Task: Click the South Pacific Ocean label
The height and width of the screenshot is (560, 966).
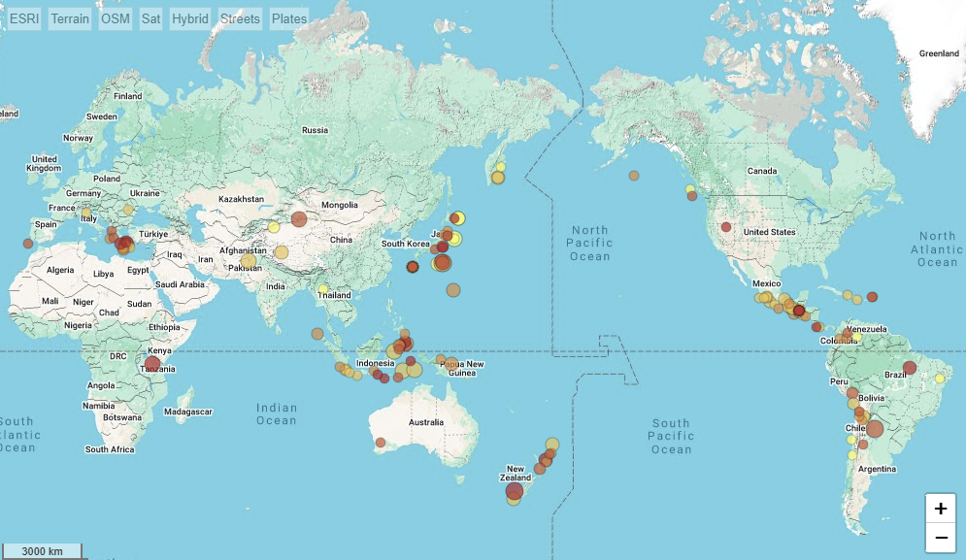Action: tap(671, 436)
